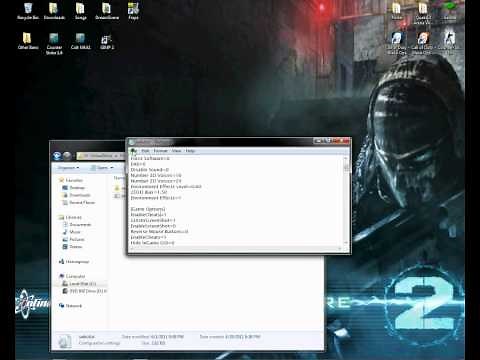
Task: Click Notepad scroll up arrow
Action: click(346, 159)
